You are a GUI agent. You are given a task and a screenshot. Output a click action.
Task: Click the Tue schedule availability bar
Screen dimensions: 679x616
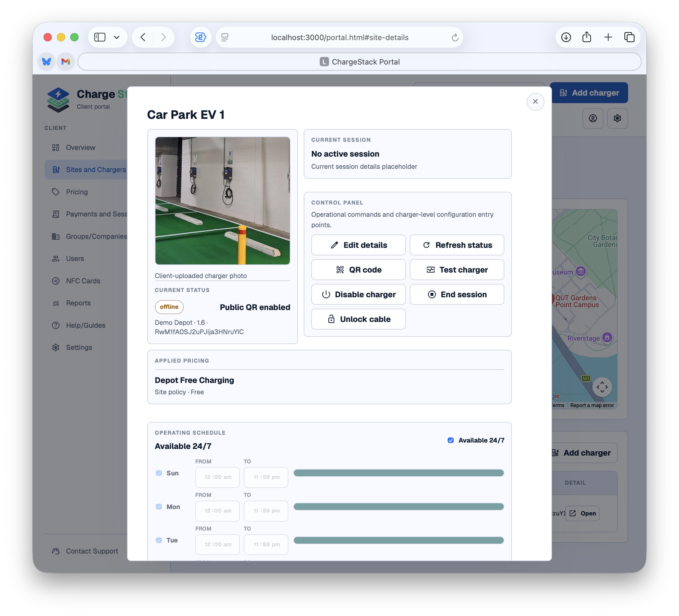click(x=399, y=540)
